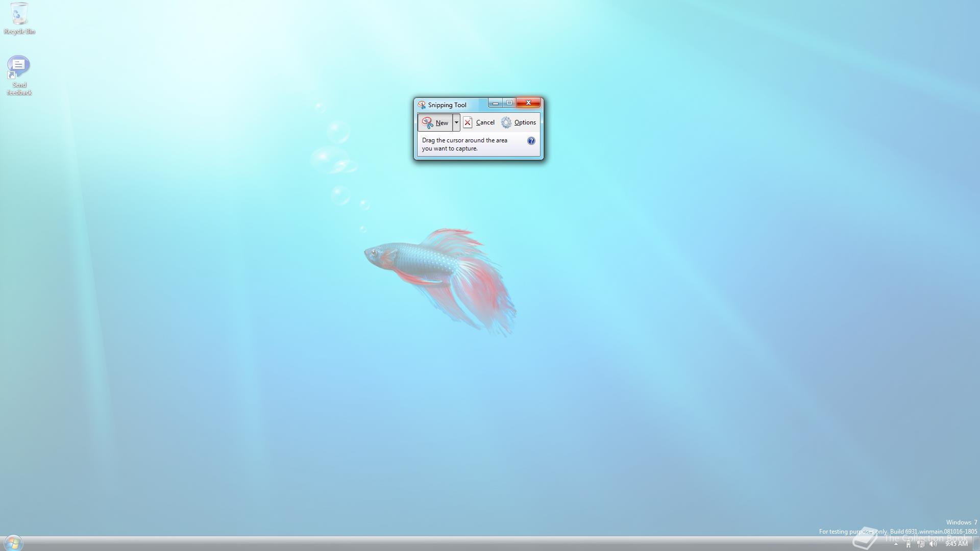Click Cancel in the Snipping Tool
Image resolution: width=980 pixels, height=551 pixels.
479,122
